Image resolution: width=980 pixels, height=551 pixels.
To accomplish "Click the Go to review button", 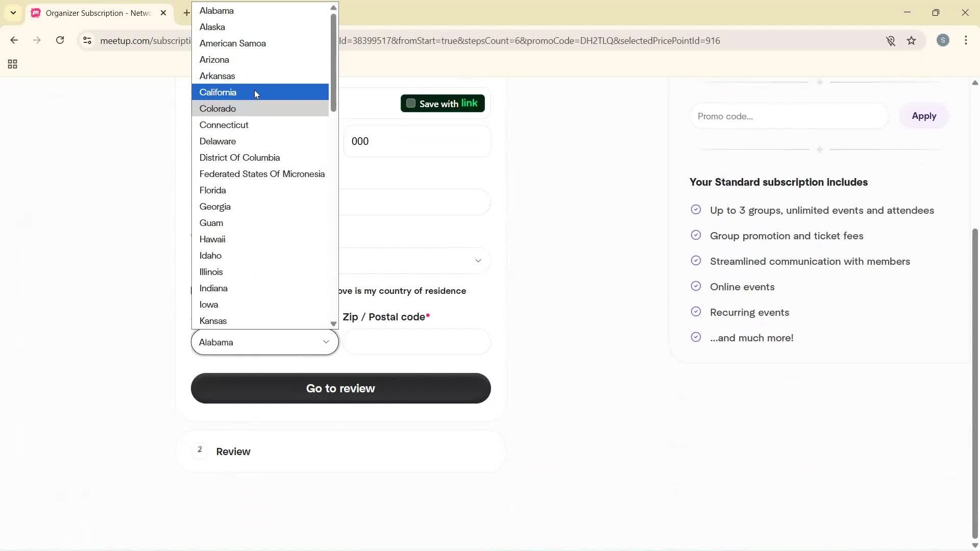I will [340, 388].
